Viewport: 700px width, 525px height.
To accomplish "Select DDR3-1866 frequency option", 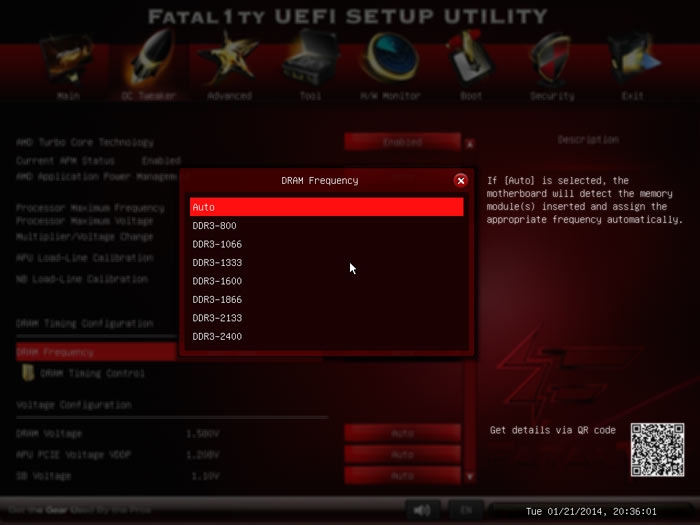I will (x=326, y=300).
